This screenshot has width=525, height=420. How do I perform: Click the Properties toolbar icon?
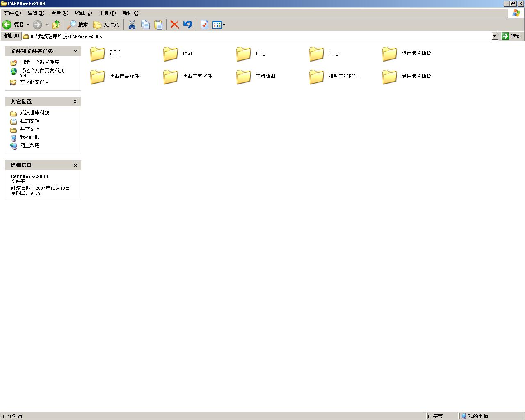point(204,25)
